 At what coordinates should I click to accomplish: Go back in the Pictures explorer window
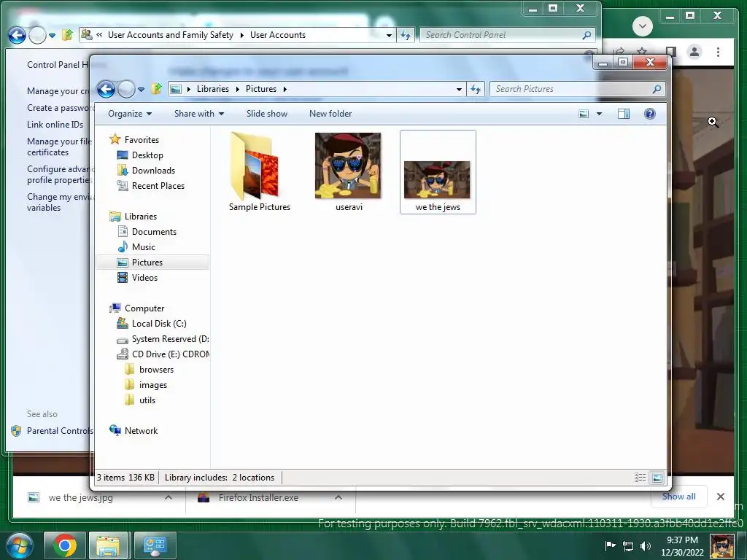106,89
